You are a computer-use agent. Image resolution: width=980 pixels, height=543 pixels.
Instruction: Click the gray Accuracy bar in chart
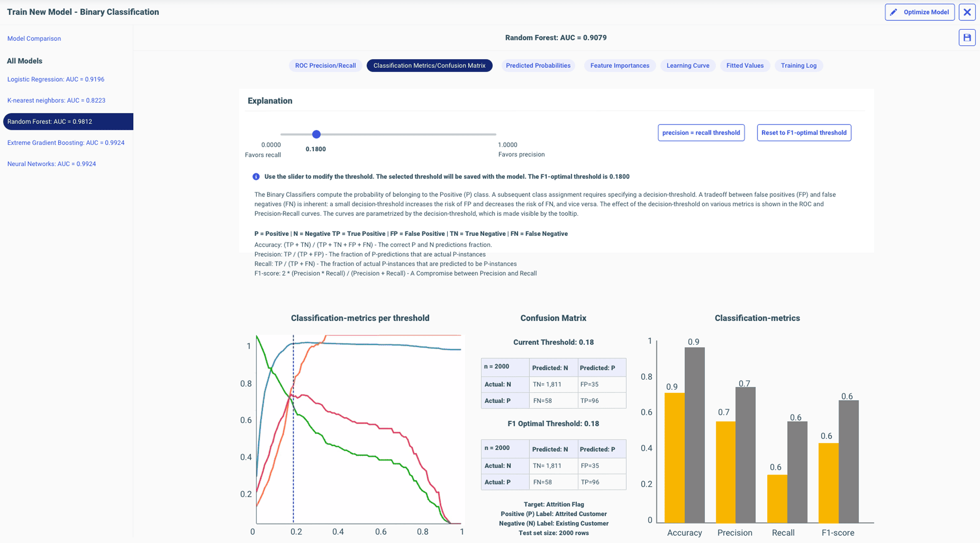point(694,434)
